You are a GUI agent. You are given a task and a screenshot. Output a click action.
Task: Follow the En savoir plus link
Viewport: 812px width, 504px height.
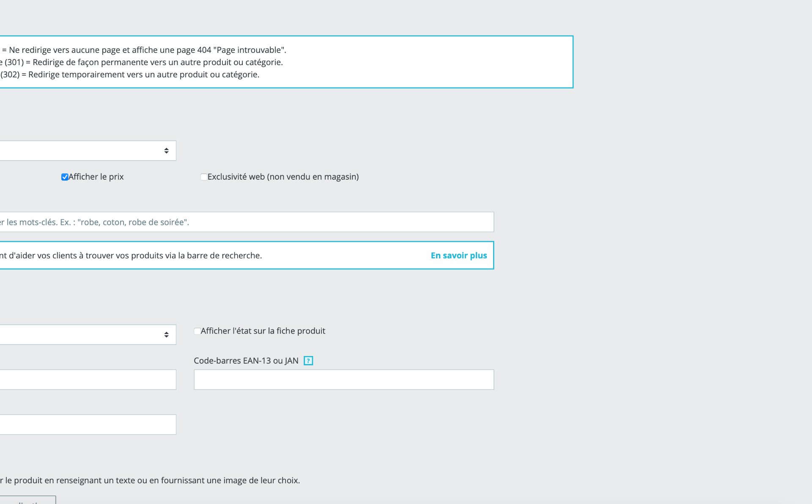(x=459, y=255)
